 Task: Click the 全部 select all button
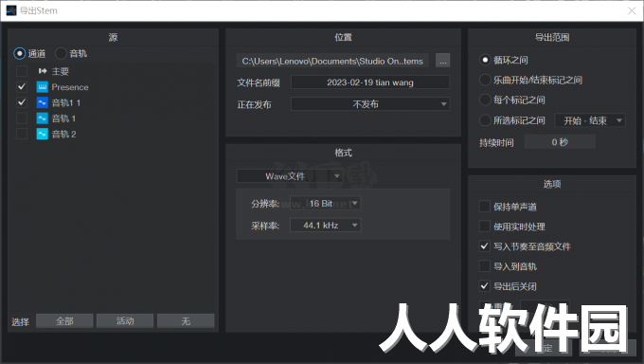coord(64,320)
